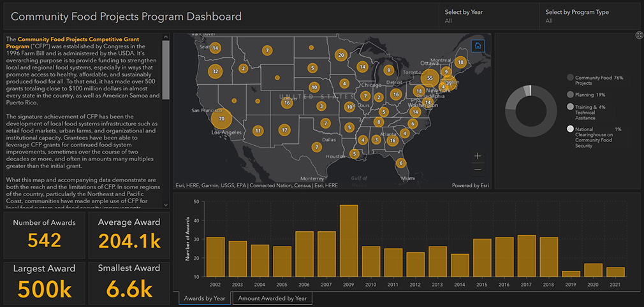Click the description panel scrollbar thumb

coord(166,70)
